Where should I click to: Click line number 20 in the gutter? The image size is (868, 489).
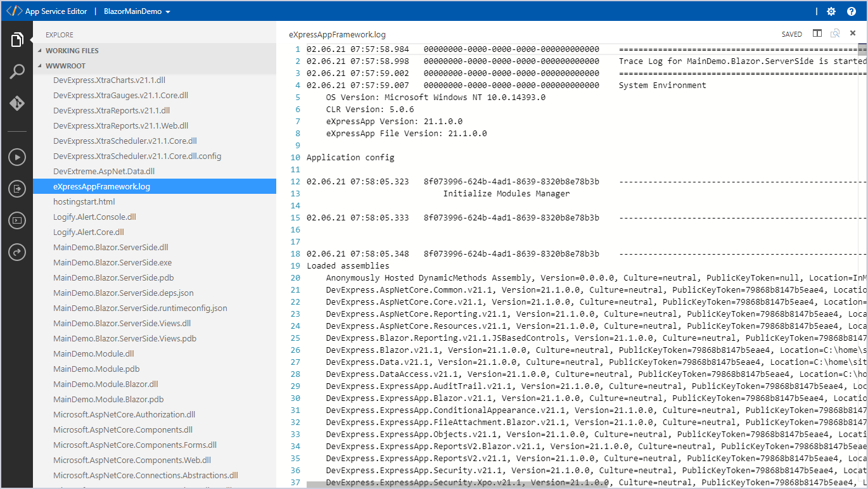pyautogui.click(x=295, y=278)
